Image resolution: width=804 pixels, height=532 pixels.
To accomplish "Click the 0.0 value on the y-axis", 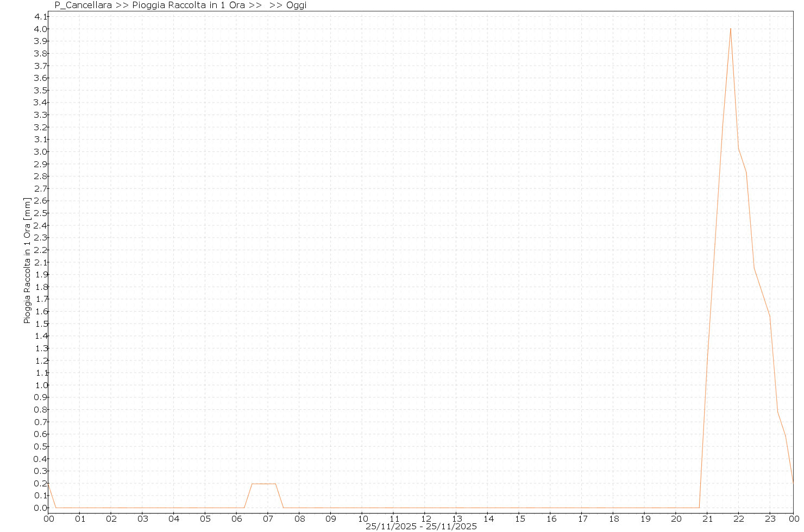I will [x=41, y=508].
